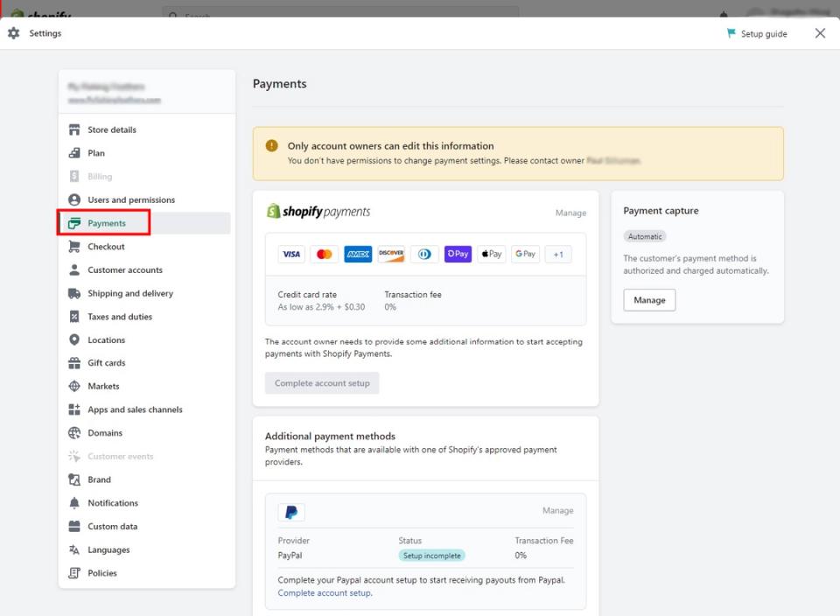
Task: Click the "Additional payment methods" heading
Action: pos(330,436)
